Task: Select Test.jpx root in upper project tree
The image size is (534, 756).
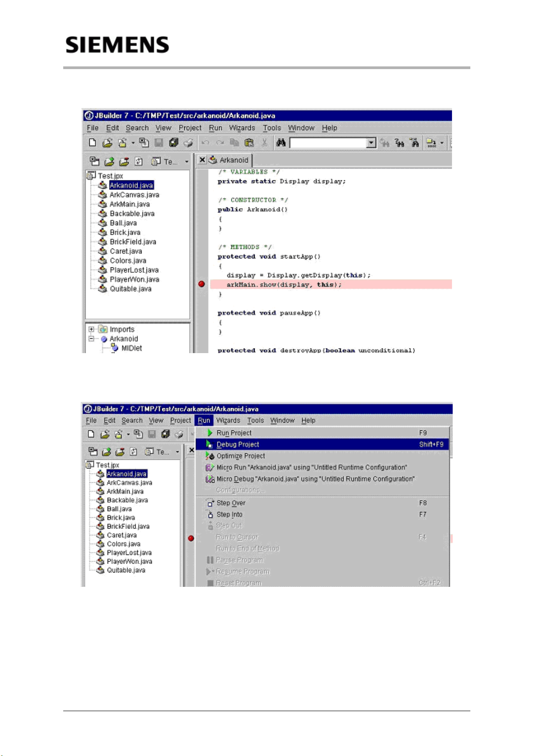Action: [x=110, y=176]
